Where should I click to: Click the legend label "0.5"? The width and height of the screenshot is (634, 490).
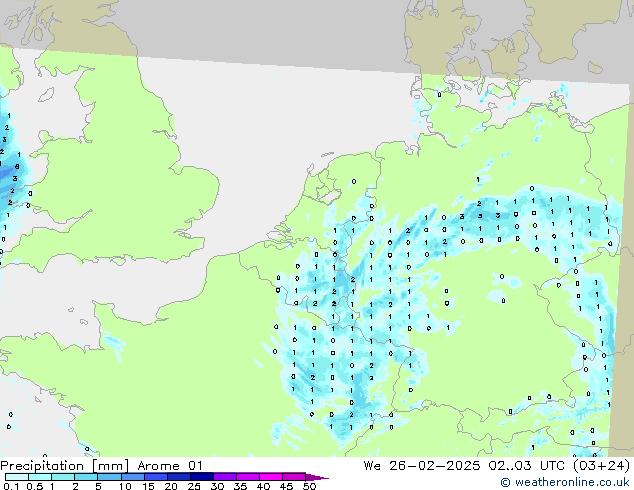pyautogui.click(x=35, y=486)
